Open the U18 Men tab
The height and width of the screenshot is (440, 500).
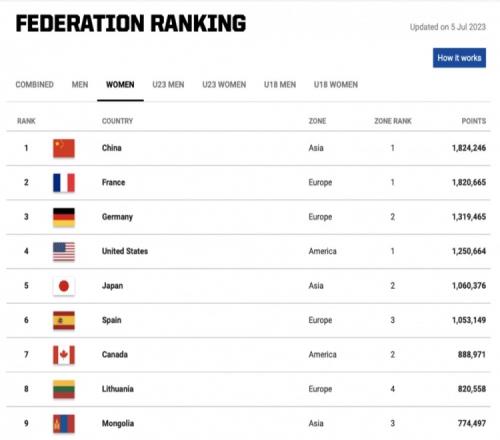coord(280,85)
